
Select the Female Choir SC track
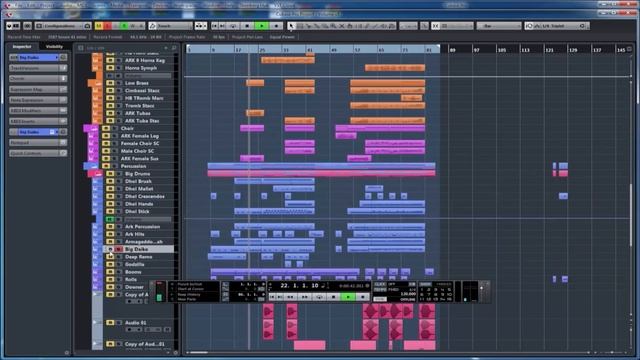tap(140, 144)
